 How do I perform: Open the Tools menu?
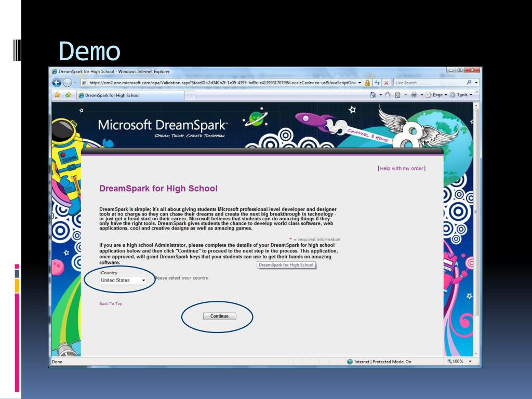coord(461,95)
